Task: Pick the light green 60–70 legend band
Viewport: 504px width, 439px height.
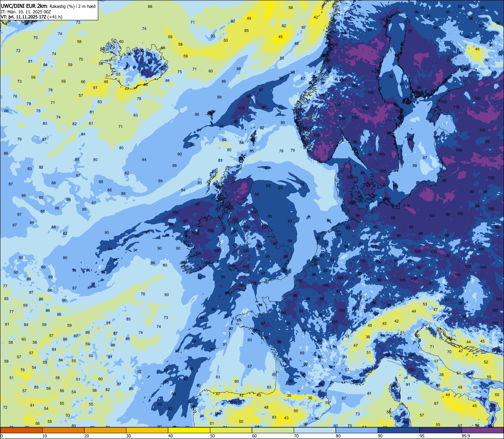Action: pos(273,430)
